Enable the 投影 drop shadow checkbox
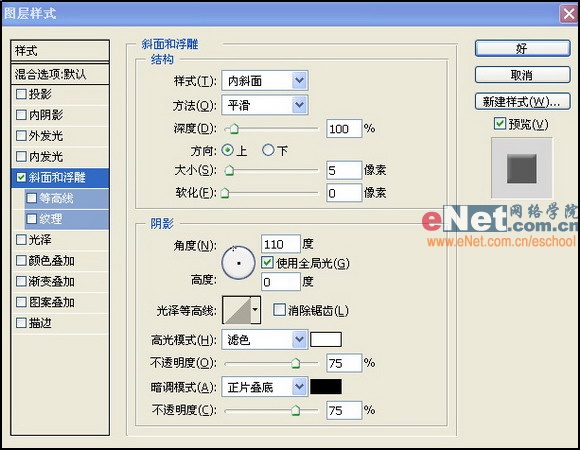Screen dimensions: 580x450 tap(21, 94)
